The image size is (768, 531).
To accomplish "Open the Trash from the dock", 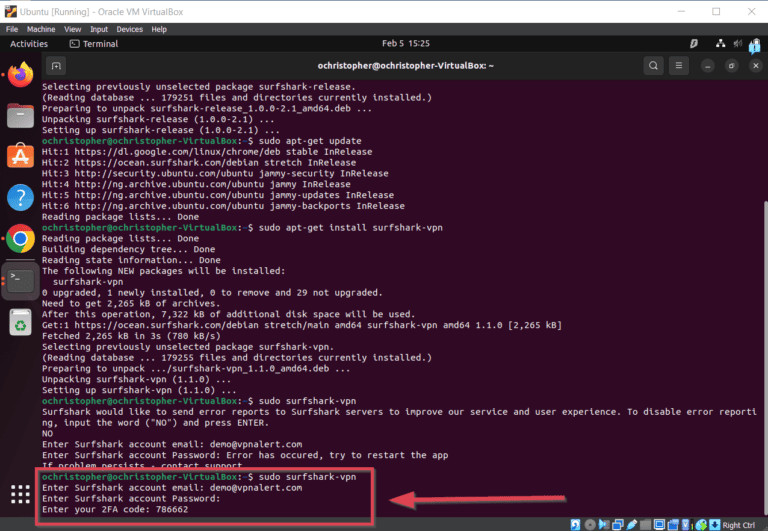I will tap(20, 321).
